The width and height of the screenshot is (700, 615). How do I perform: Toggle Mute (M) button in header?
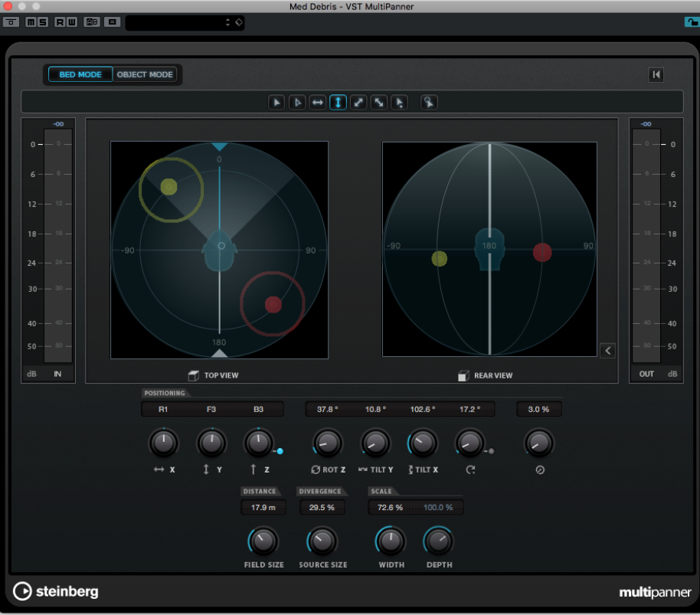[x=31, y=22]
